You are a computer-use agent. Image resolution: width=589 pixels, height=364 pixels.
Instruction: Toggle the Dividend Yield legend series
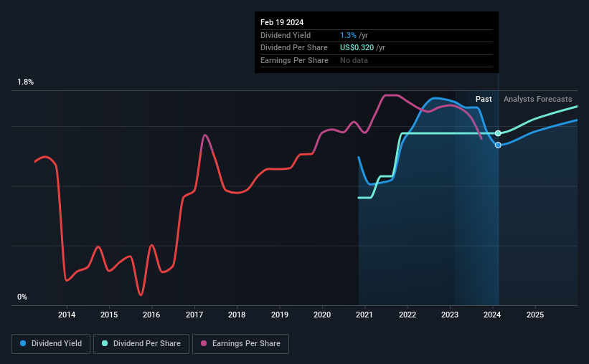point(51,344)
